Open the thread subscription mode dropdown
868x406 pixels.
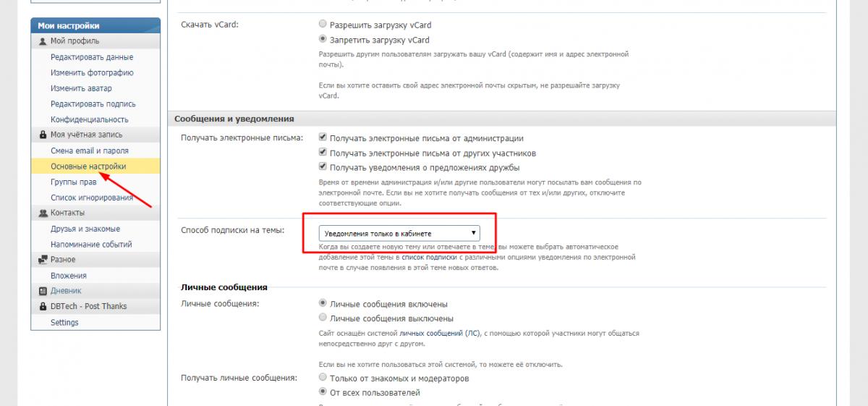coord(399,233)
